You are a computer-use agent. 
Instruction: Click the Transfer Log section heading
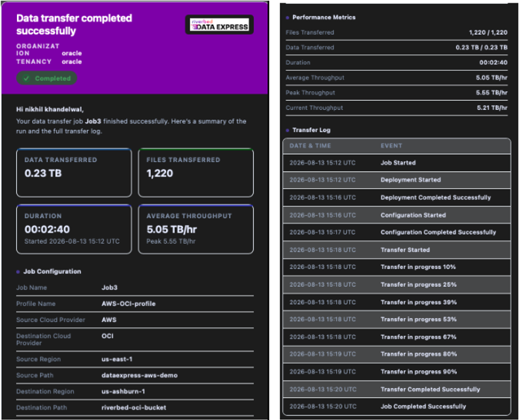click(x=312, y=130)
